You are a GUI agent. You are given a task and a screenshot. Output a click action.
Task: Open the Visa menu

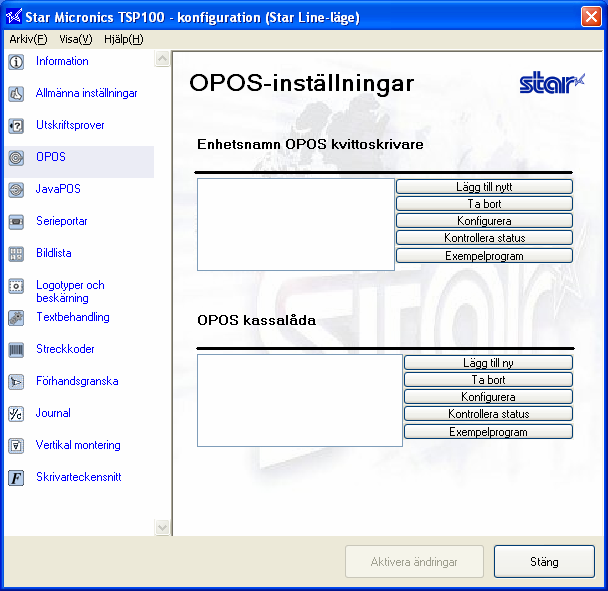76,39
